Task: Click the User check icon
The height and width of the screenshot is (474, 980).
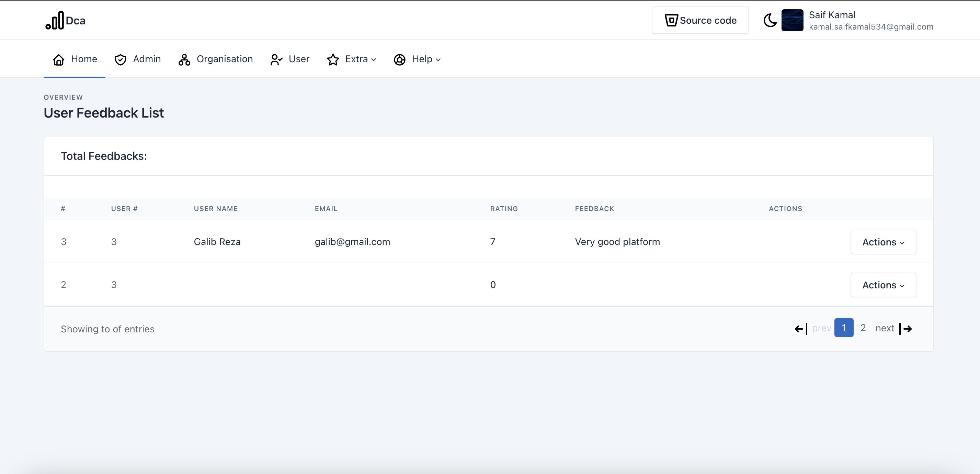Action: pyautogui.click(x=276, y=59)
